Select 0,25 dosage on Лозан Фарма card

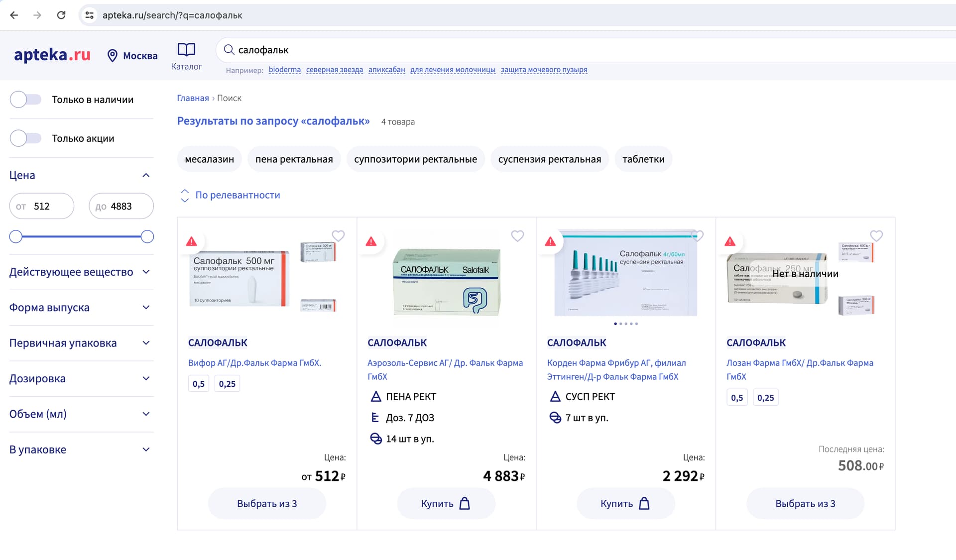[766, 398]
